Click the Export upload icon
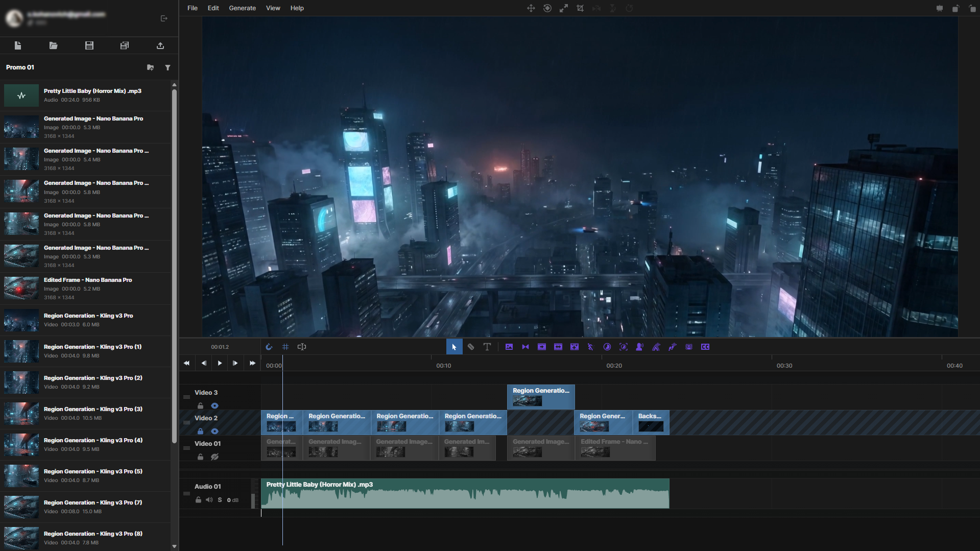 click(x=160, y=45)
